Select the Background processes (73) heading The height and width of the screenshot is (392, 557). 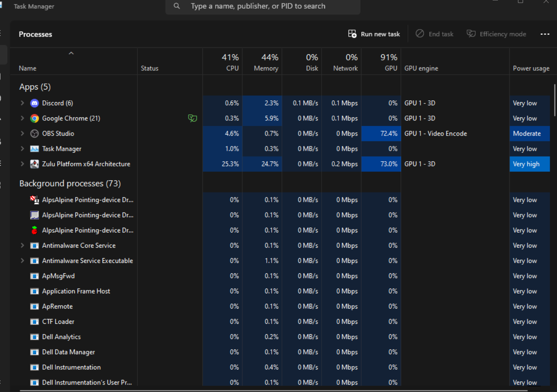70,183
